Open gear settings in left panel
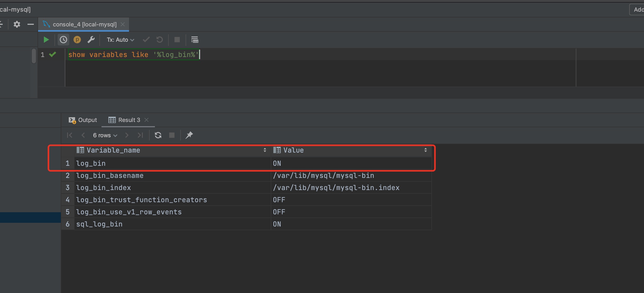644x293 pixels. [17, 24]
